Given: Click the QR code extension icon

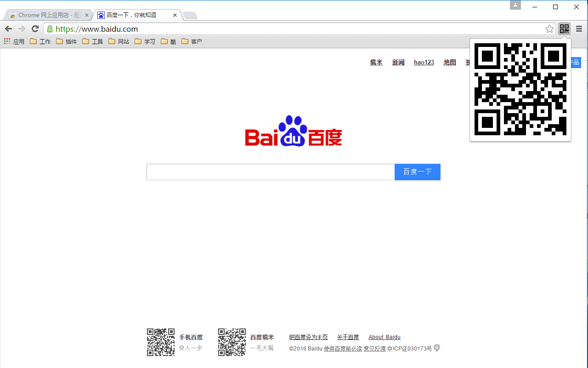Looking at the screenshot, I should pyautogui.click(x=564, y=29).
